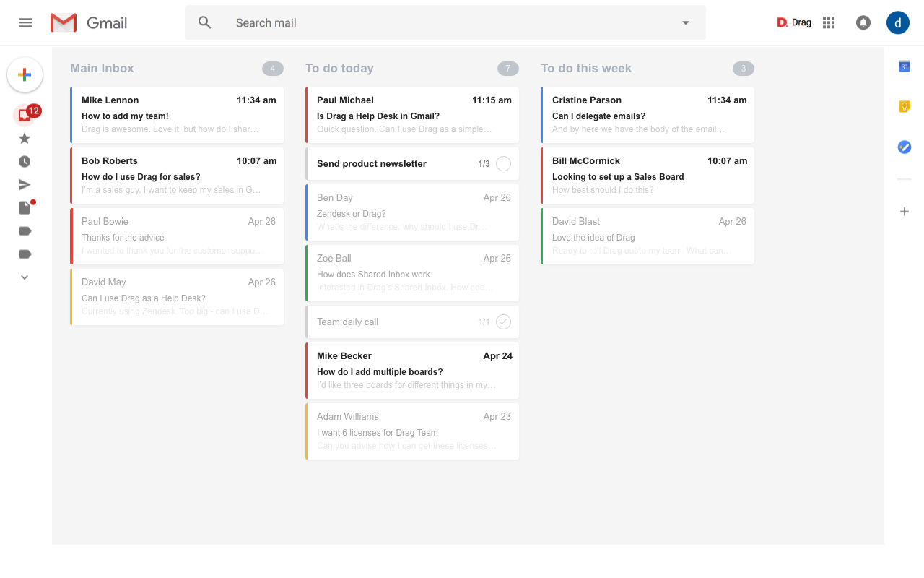The height and width of the screenshot is (578, 924).
Task: Click the Gmail logo
Action: coord(89,23)
